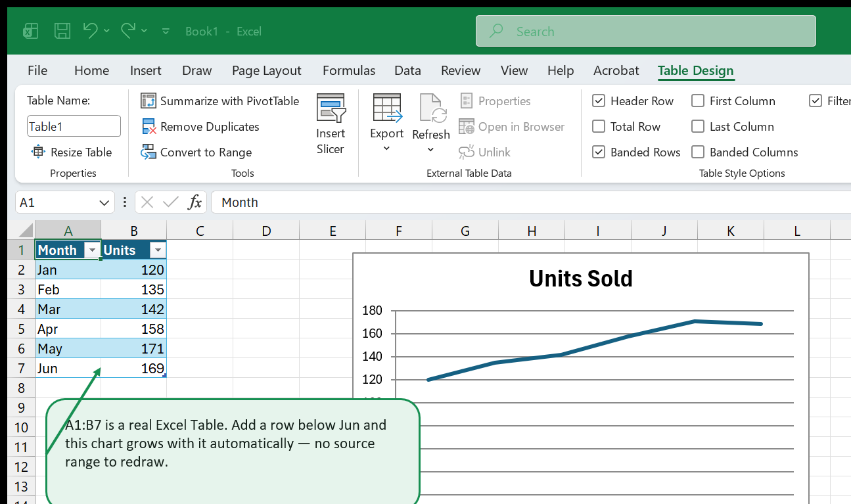Click Summarize with PivotTable

coord(220,101)
